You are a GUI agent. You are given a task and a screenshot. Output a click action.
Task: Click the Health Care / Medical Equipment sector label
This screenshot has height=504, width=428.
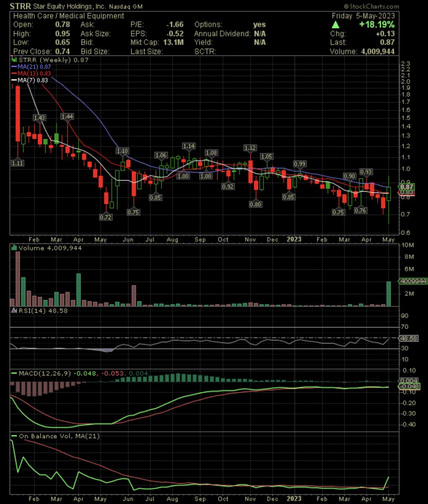tap(69, 16)
